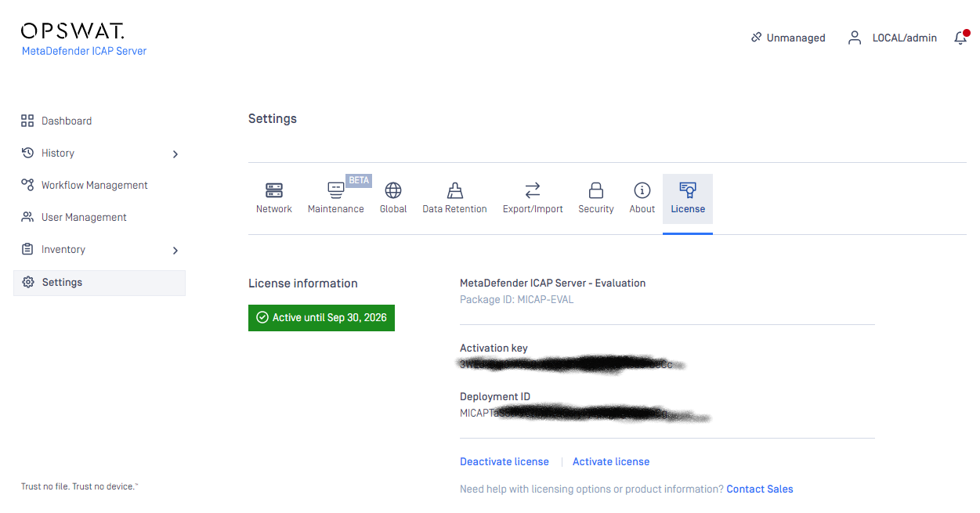This screenshot has width=980, height=513.
Task: Click the Global globe icon
Action: click(x=393, y=190)
